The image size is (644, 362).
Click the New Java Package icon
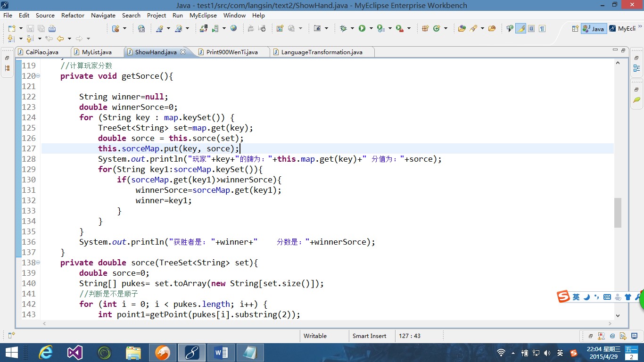(425, 28)
